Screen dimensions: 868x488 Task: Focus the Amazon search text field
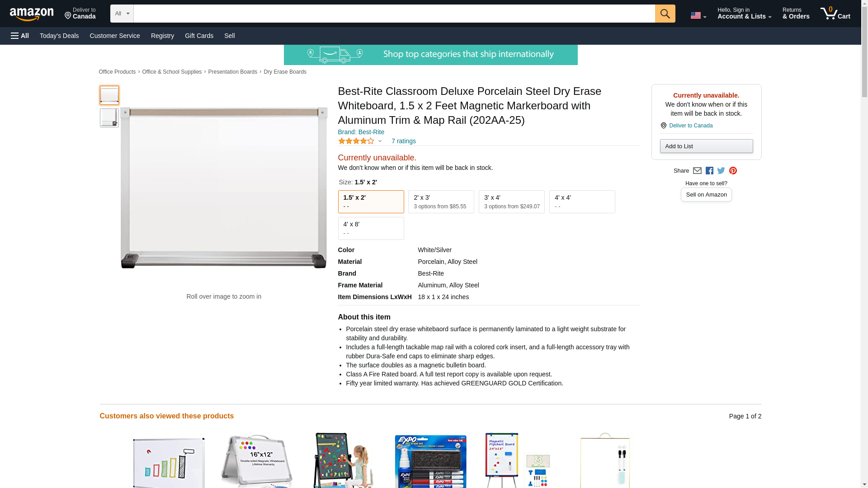pyautogui.click(x=394, y=14)
